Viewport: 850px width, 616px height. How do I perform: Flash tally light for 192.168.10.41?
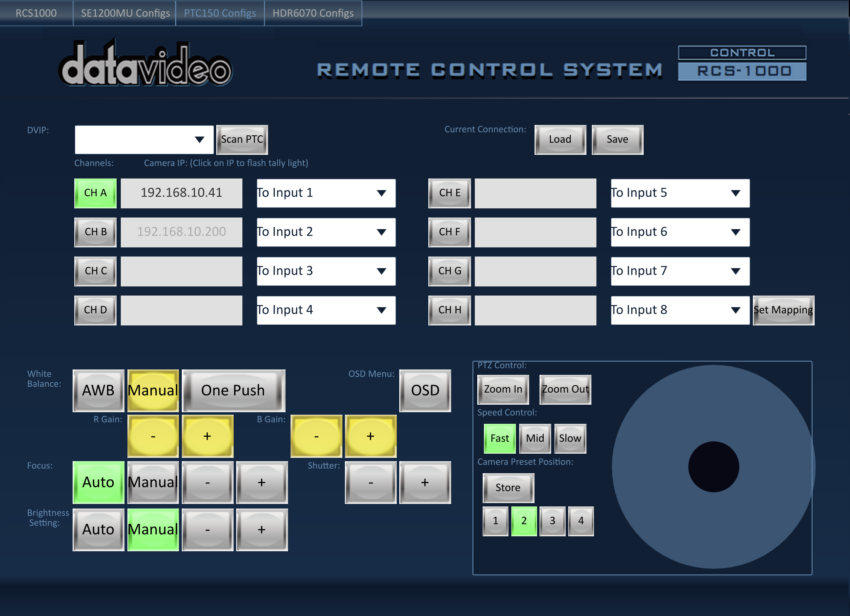pos(181,193)
